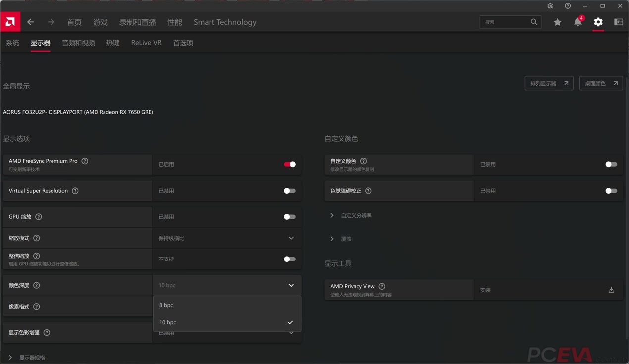Switch to ReLive VR tab
This screenshot has height=364, width=629.
pos(146,43)
